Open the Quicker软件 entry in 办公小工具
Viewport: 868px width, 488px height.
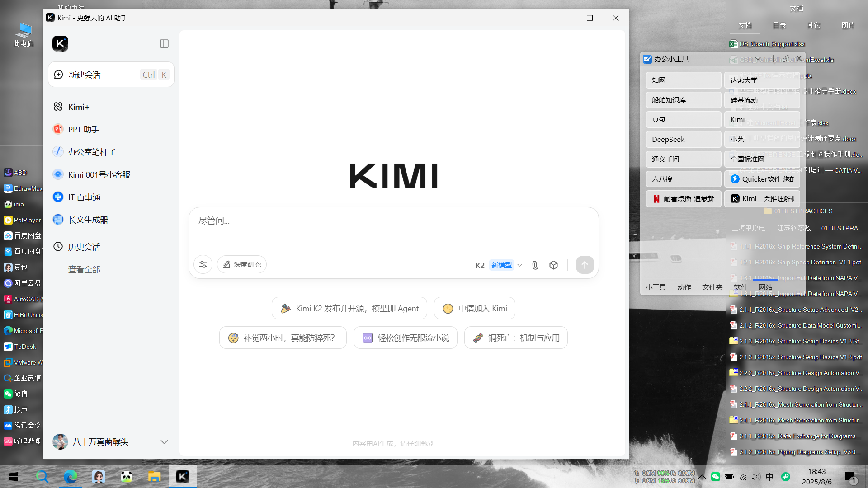[x=762, y=179]
